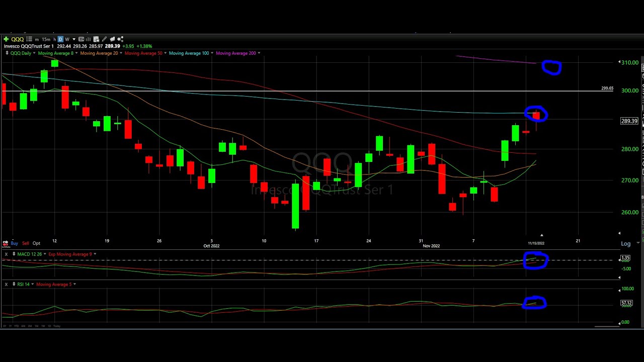Image resolution: width=644 pixels, height=362 pixels.
Task: Open the Moving Average 8 dropdown
Action: pos(76,53)
